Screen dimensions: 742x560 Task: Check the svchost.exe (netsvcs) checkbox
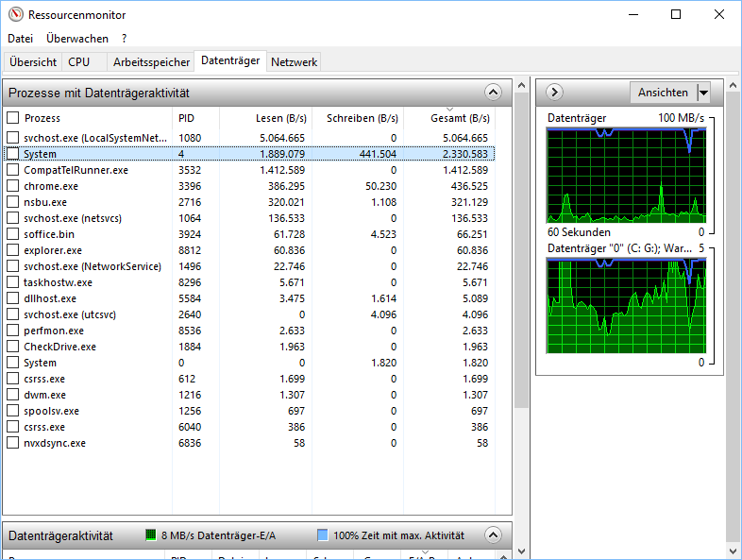coord(13,218)
